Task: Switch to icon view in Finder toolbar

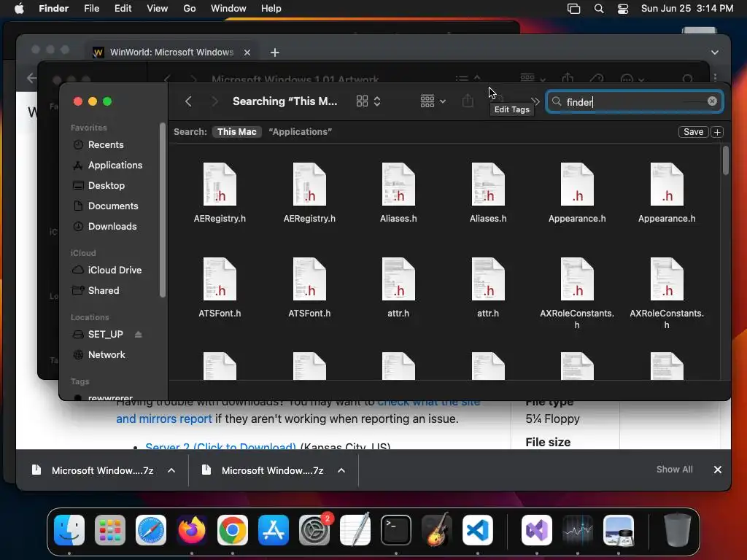Action: (362, 101)
